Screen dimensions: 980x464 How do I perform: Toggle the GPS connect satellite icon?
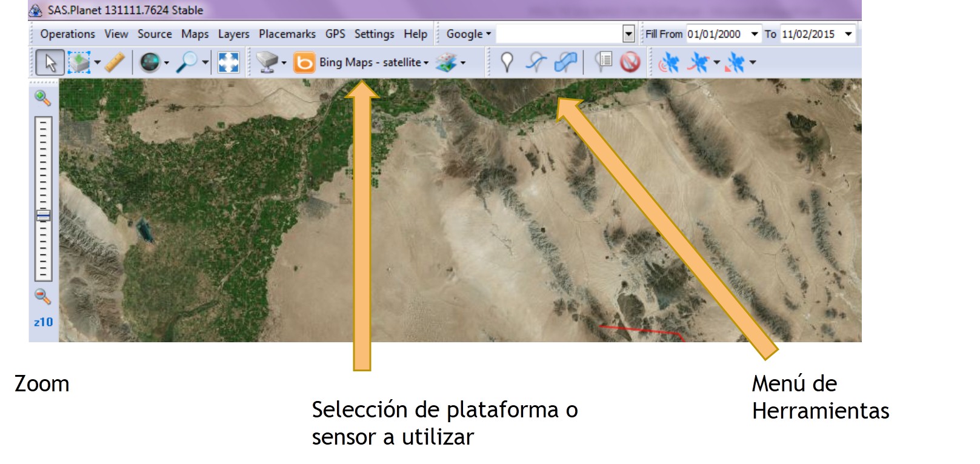[669, 62]
